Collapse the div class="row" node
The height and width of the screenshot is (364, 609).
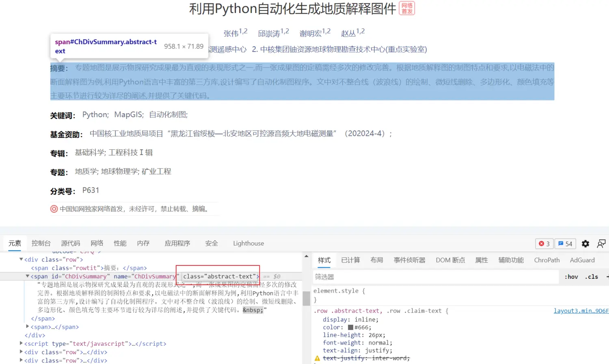[21, 259]
